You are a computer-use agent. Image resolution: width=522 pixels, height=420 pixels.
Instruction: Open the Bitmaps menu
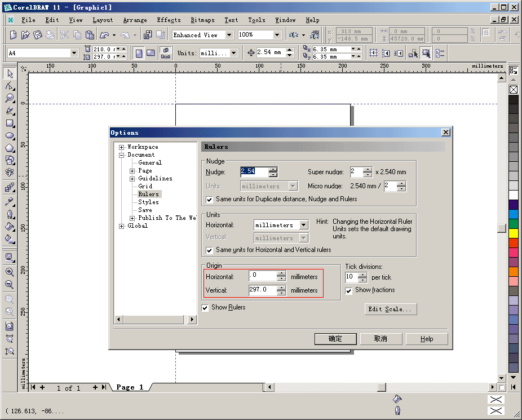[x=202, y=20]
